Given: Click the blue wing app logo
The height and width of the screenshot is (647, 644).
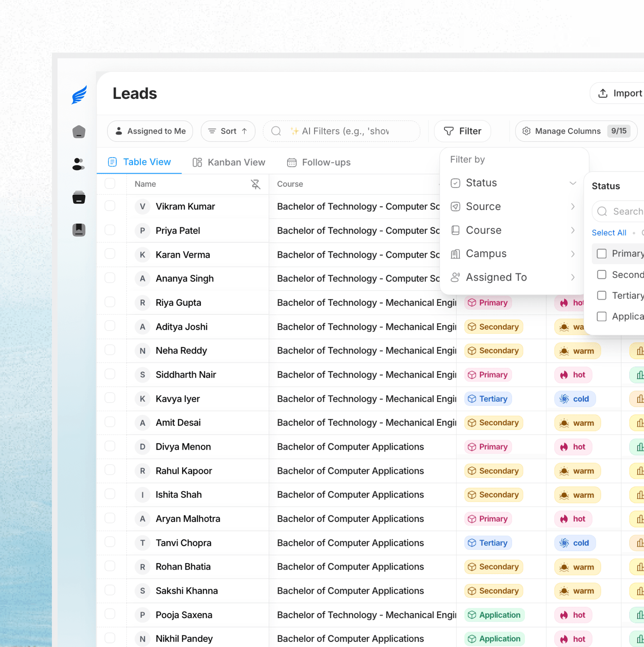Looking at the screenshot, I should click(x=79, y=95).
